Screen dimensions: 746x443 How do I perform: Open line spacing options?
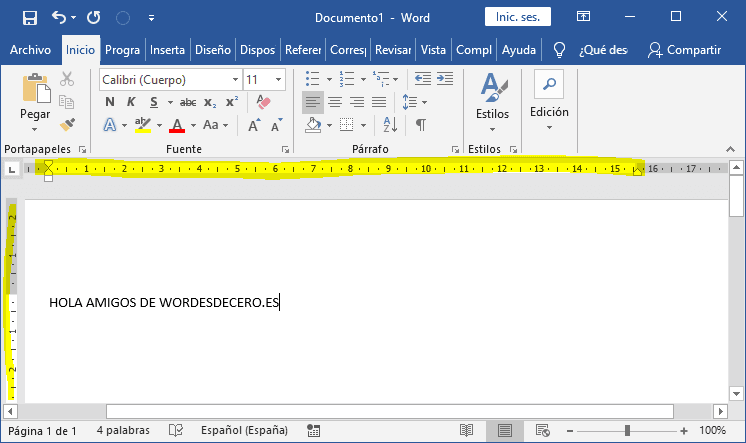tap(414, 102)
